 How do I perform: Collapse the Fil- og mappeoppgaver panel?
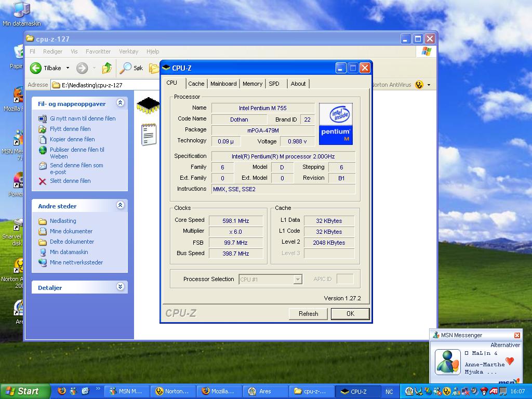pos(120,102)
